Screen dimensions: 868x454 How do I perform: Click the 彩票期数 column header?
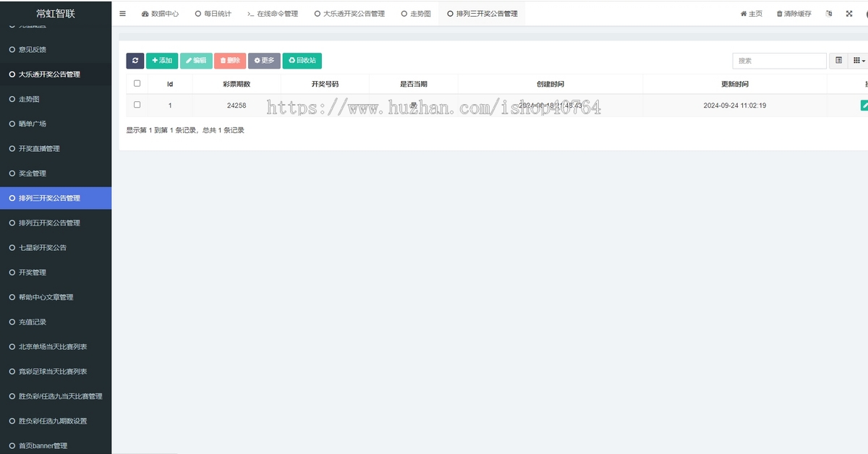pos(237,84)
